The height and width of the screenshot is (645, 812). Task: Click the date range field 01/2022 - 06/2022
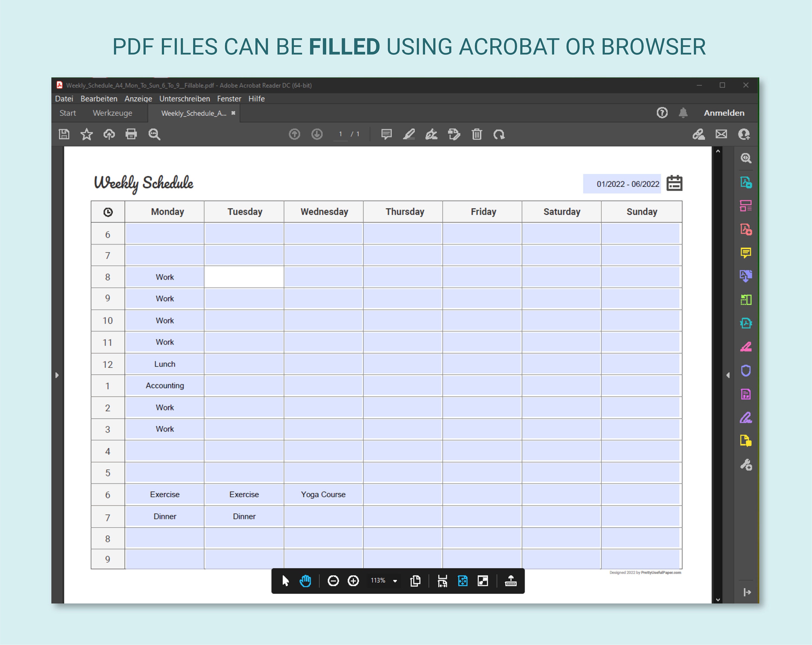pos(622,184)
